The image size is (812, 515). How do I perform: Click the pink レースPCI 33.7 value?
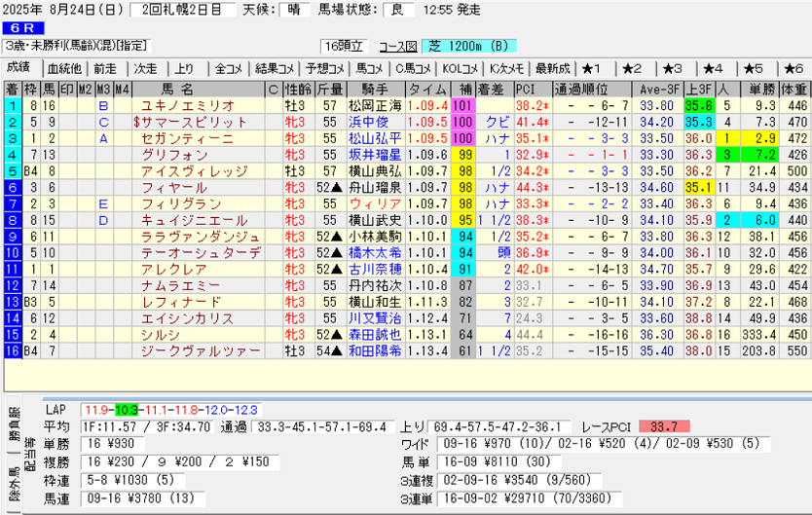665,425
